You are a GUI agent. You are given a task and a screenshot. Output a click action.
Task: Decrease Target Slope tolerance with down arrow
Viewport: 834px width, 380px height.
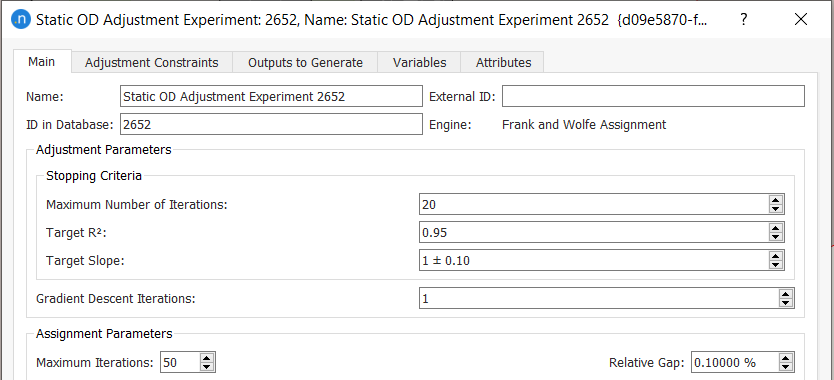[775, 265]
